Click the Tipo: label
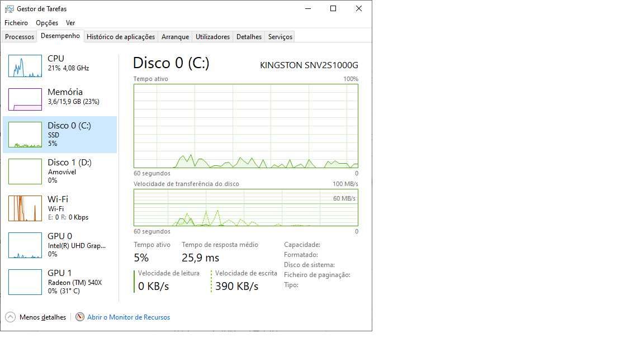Viewport: 644px width, 362px height. 291,285
